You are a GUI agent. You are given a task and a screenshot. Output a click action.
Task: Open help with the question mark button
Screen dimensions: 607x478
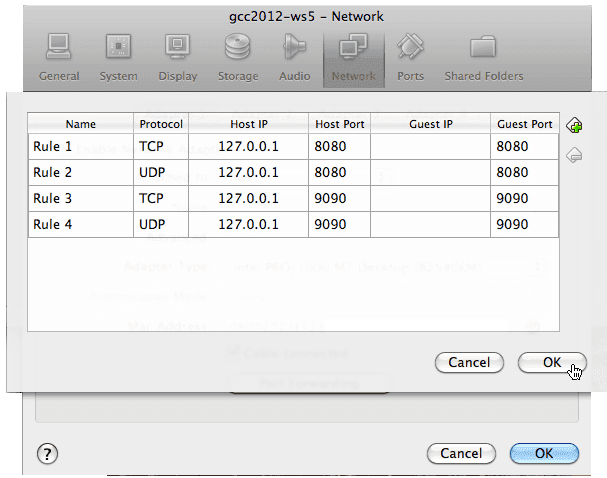[47, 453]
